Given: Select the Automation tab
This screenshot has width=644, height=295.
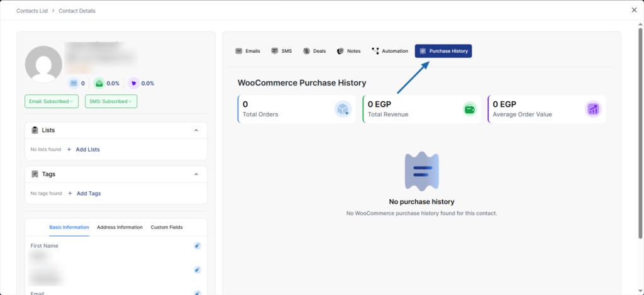Looking at the screenshot, I should [389, 51].
